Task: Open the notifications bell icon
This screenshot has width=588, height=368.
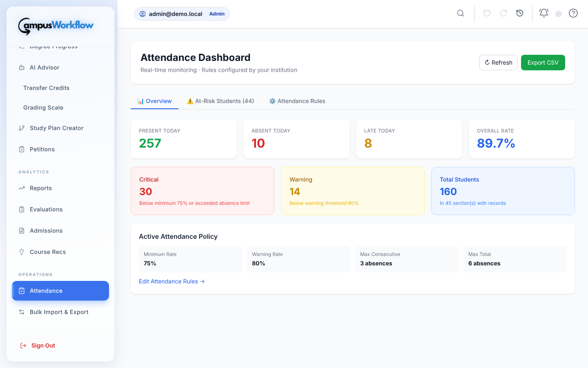Action: (544, 13)
